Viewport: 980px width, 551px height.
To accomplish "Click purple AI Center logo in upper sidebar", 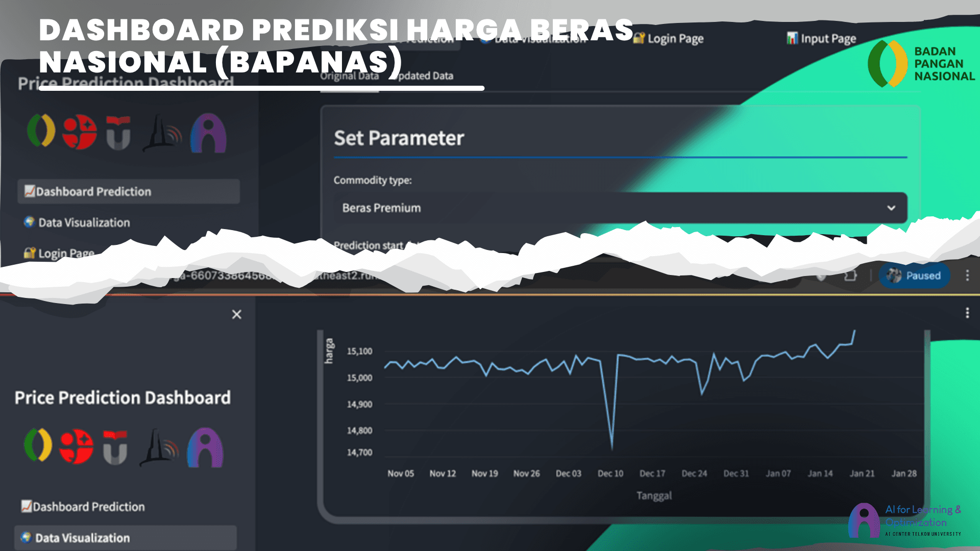I will coord(208,133).
